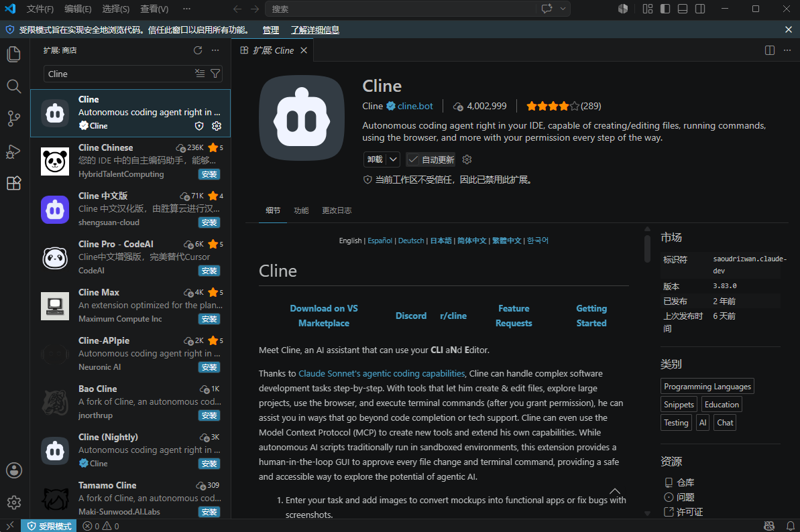Open editor more actions menu
Image resolution: width=800 pixels, height=532 pixels.
(787, 50)
